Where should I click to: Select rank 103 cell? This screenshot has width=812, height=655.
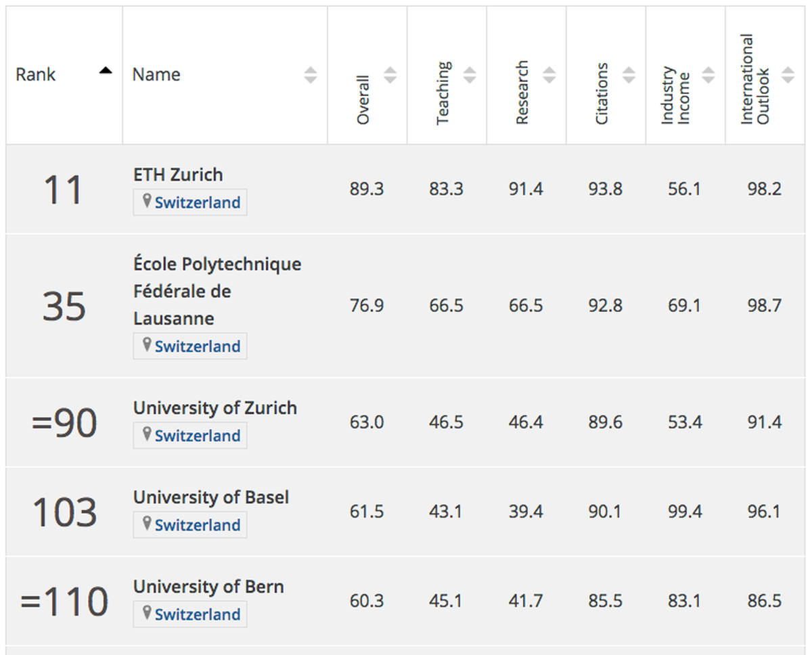click(x=64, y=512)
